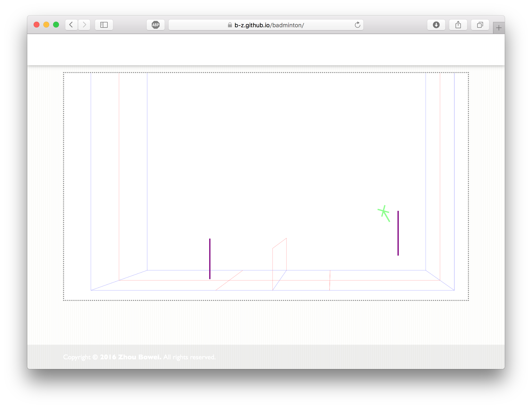Show the downloads list

436,25
